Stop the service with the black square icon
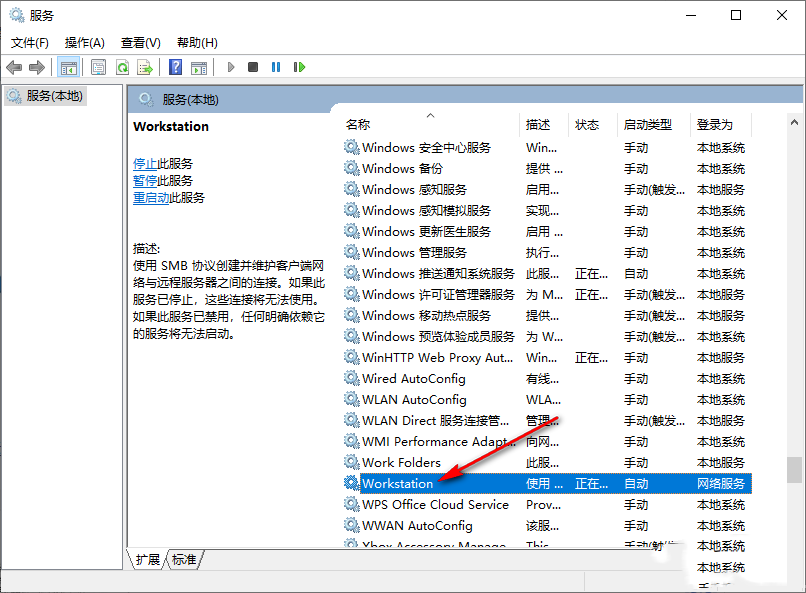 253,67
